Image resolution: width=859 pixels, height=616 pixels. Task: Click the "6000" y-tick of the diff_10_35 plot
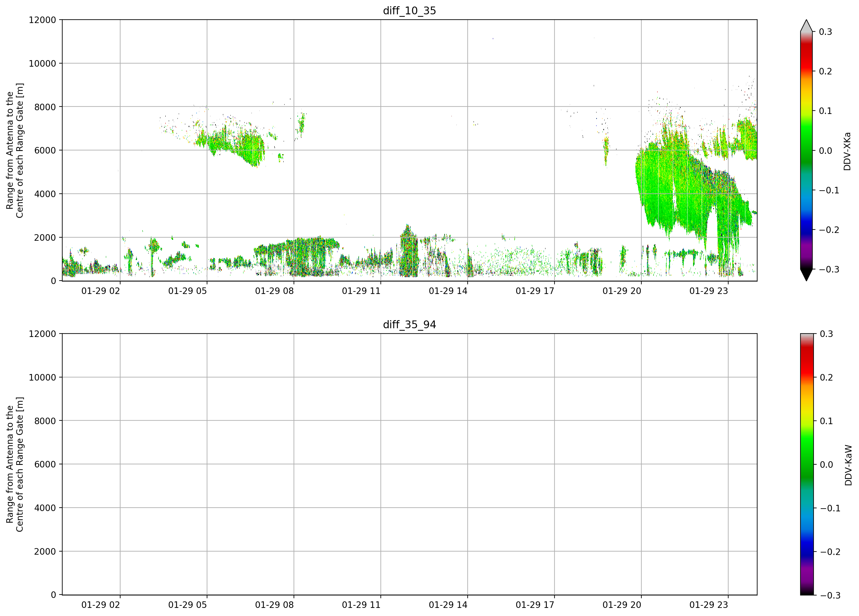click(x=45, y=150)
